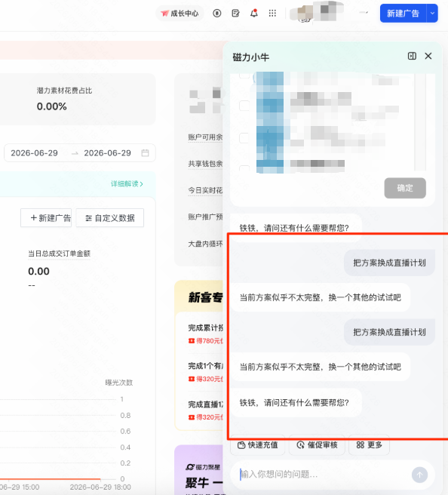Open 更多 shortcuts menu
This screenshot has width=448, height=495.
tap(369, 445)
